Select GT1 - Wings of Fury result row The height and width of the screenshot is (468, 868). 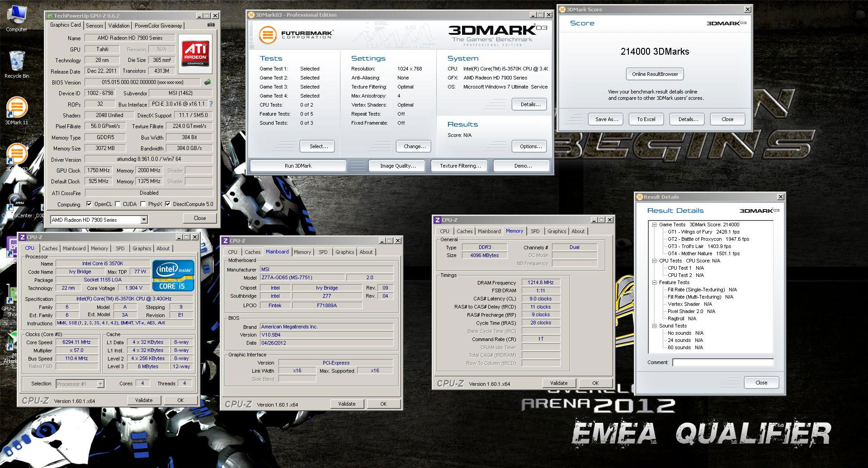pyautogui.click(x=703, y=232)
